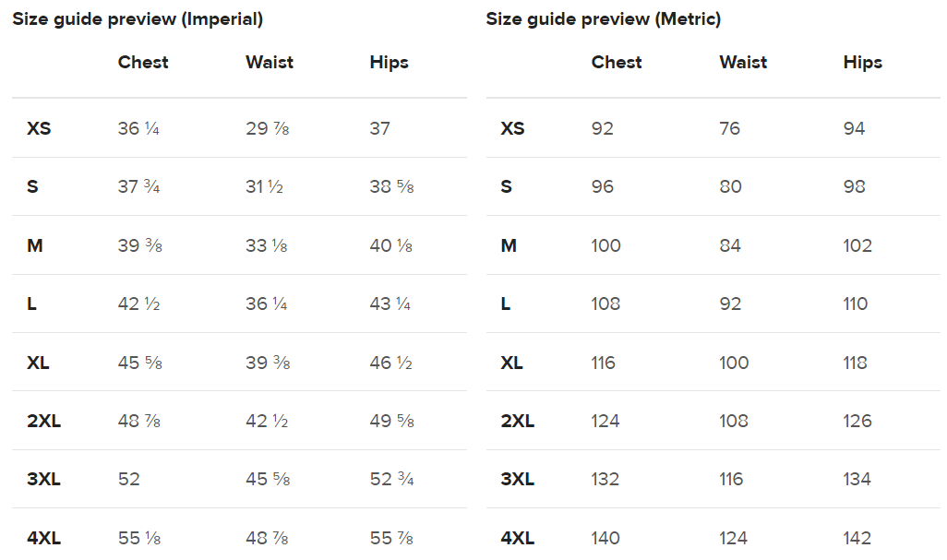Click the Imperial S waist value 31 ½
This screenshot has width=947, height=560.
click(264, 187)
